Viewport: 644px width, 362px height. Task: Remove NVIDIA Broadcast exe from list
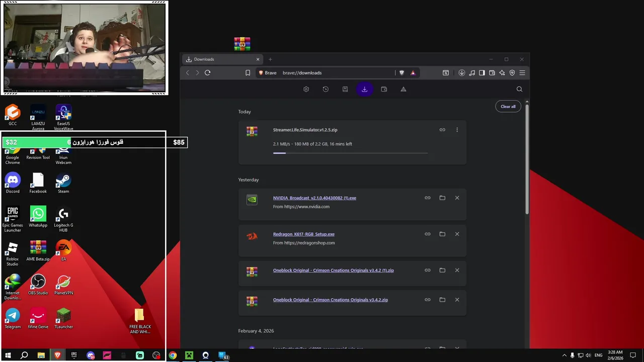[x=457, y=198]
